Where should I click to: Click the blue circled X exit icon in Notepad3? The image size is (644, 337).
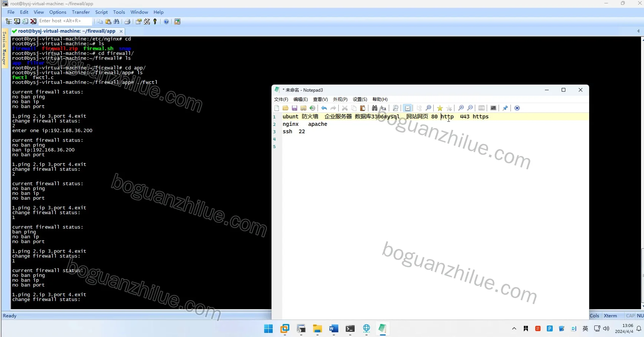(517, 108)
